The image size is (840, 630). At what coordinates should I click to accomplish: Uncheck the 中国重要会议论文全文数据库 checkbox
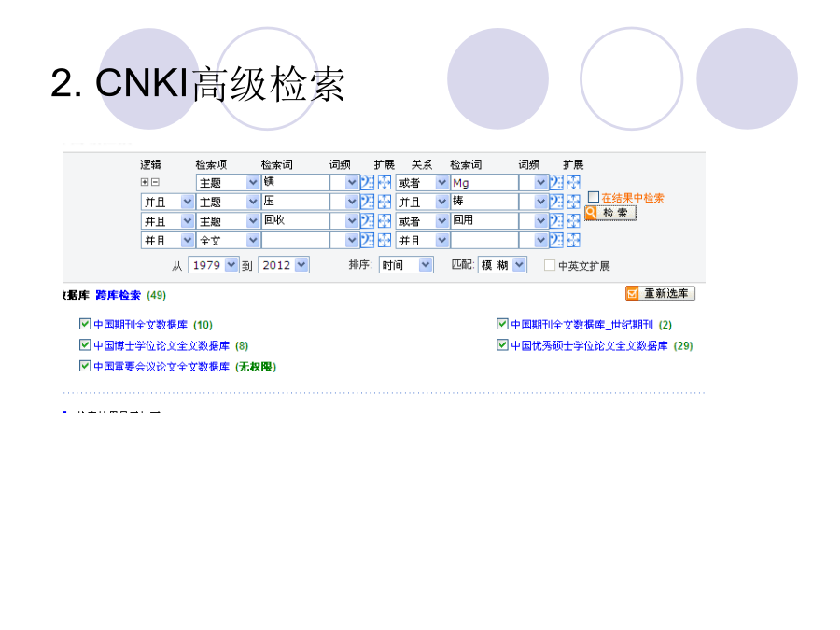(x=85, y=366)
